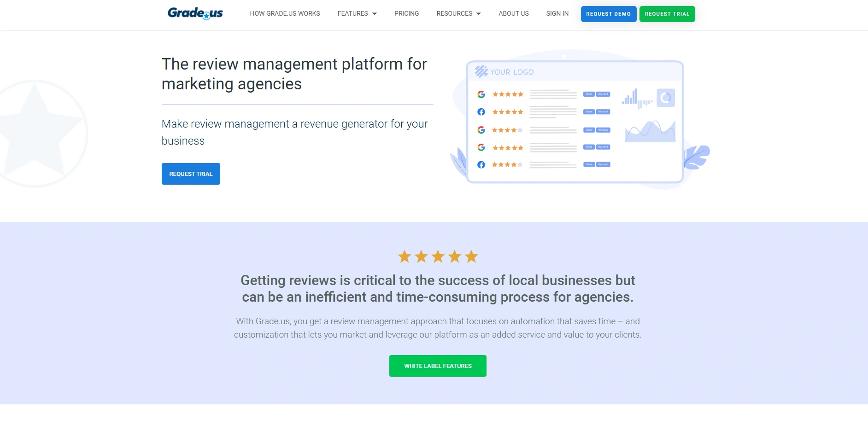Viewport: 868px width, 426px height.
Task: Click the Respond button on the second review
Action: coord(604,111)
